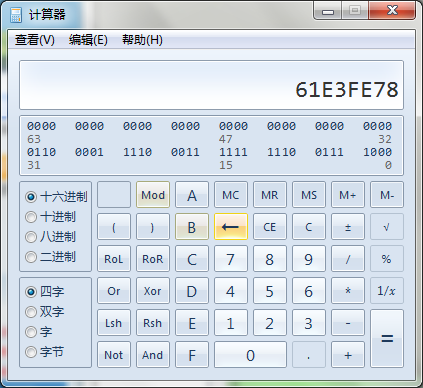Click the digit 1 button
Viewport: 423px width, 388px height.
[231, 323]
